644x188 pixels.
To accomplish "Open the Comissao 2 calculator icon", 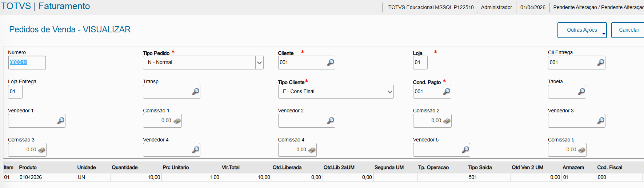I will 447,121.
